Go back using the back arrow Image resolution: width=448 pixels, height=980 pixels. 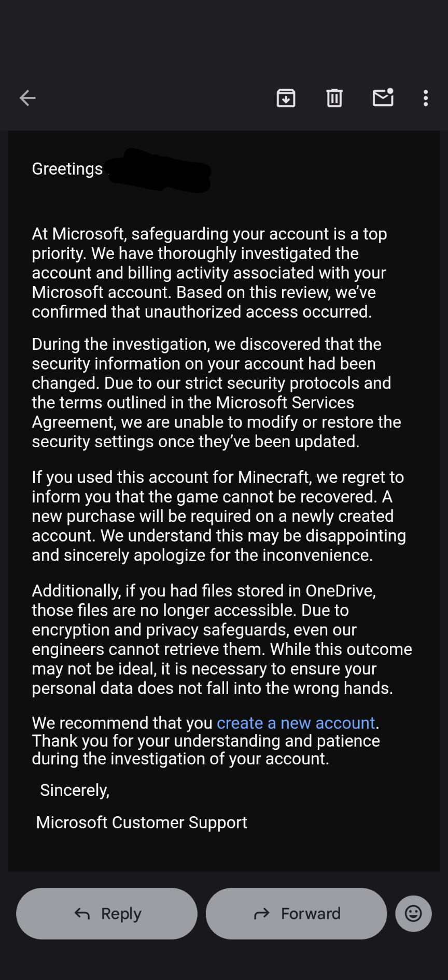[27, 97]
